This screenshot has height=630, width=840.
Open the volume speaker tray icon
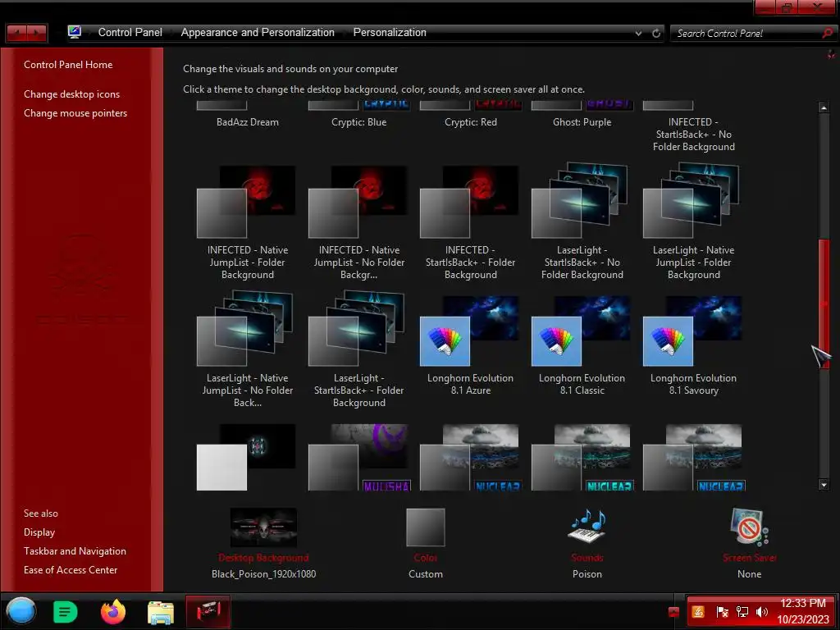click(761, 612)
